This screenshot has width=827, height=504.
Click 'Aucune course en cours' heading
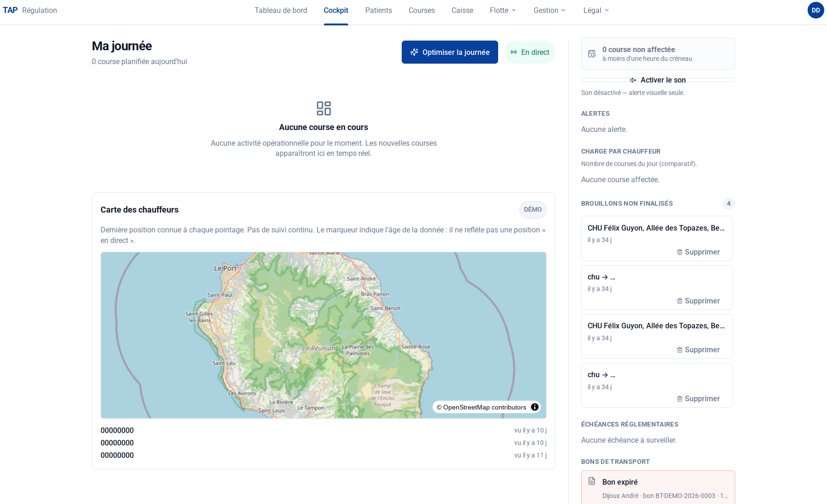[323, 127]
